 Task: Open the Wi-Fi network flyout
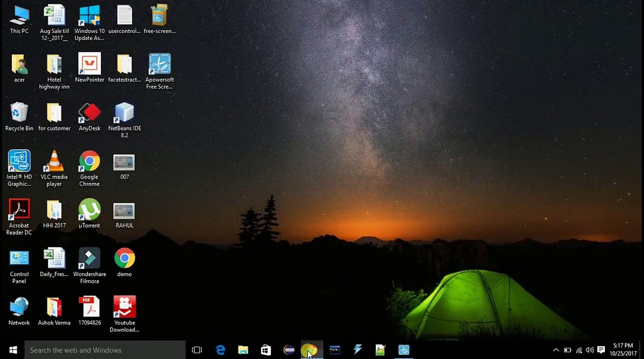tap(579, 350)
